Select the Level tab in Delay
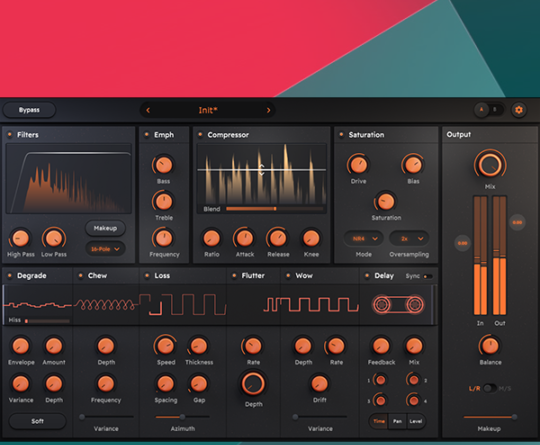Viewport: 540px width, 445px height. tap(416, 421)
